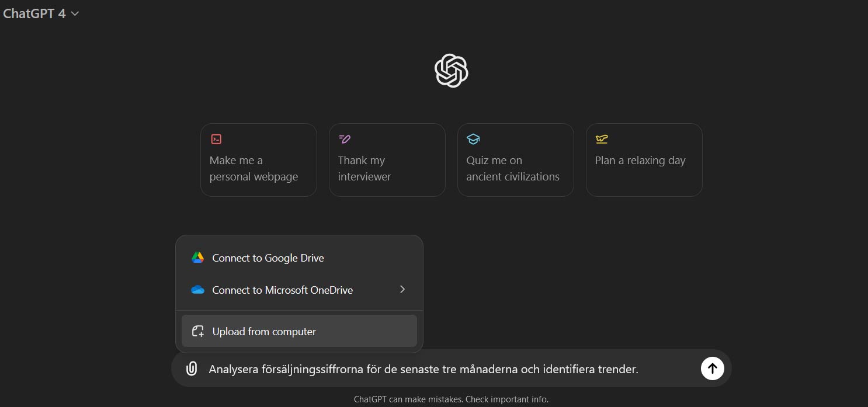
Task: Click the pen icon on interviewer card
Action: pos(344,139)
